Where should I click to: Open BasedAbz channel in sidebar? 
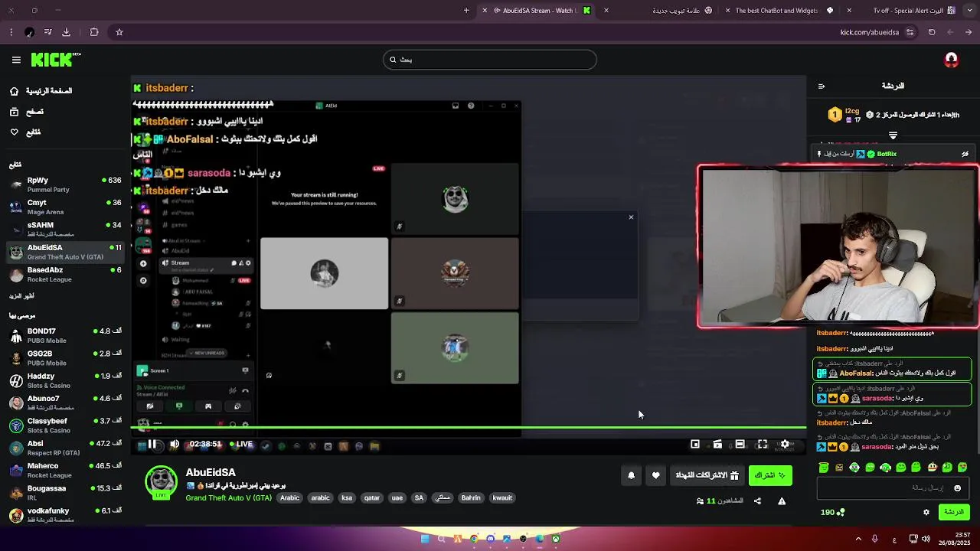[65, 274]
